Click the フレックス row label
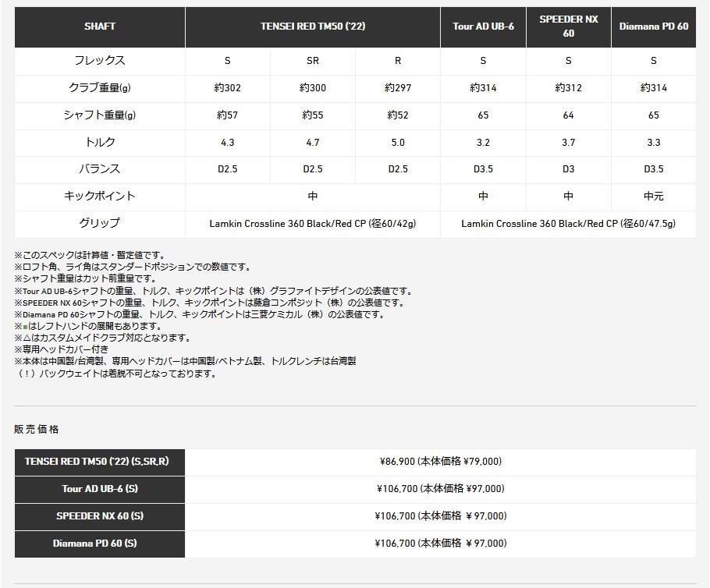 (100, 59)
